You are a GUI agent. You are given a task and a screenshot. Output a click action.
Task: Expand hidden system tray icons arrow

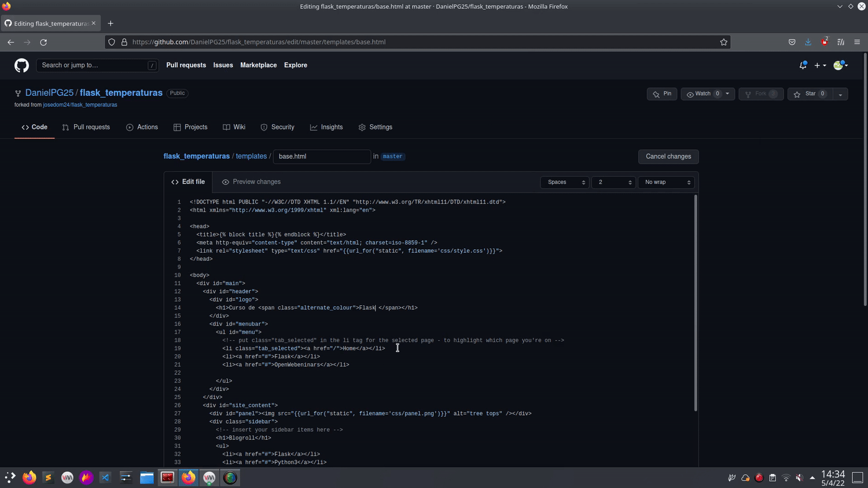(812, 478)
